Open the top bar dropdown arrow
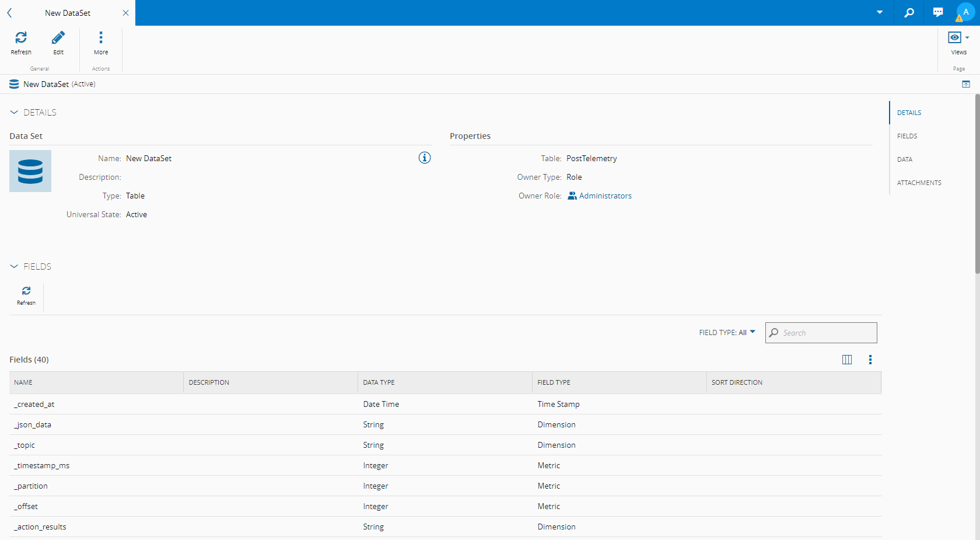Image resolution: width=980 pixels, height=540 pixels. point(880,12)
